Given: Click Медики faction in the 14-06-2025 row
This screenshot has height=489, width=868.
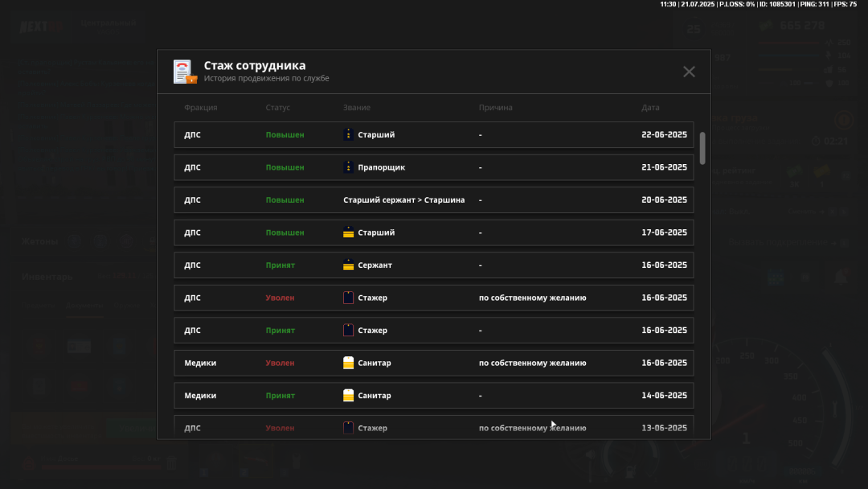Looking at the screenshot, I should 200,396.
